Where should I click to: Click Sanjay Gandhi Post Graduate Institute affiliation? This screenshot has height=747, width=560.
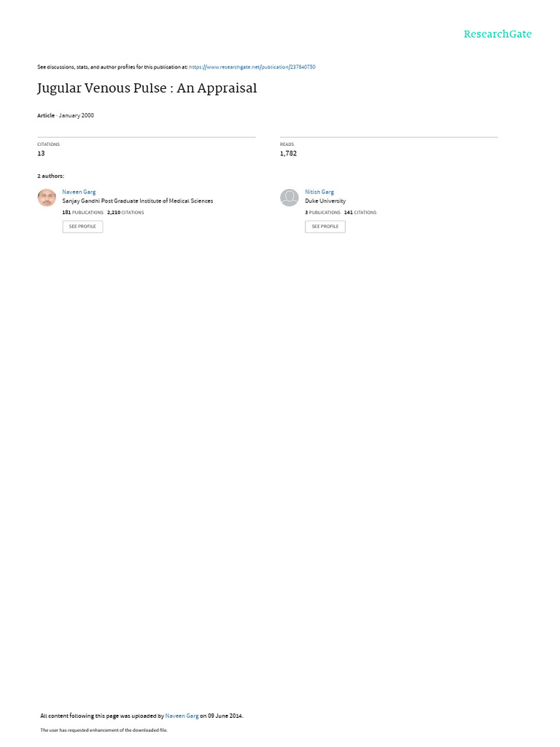pyautogui.click(x=138, y=201)
